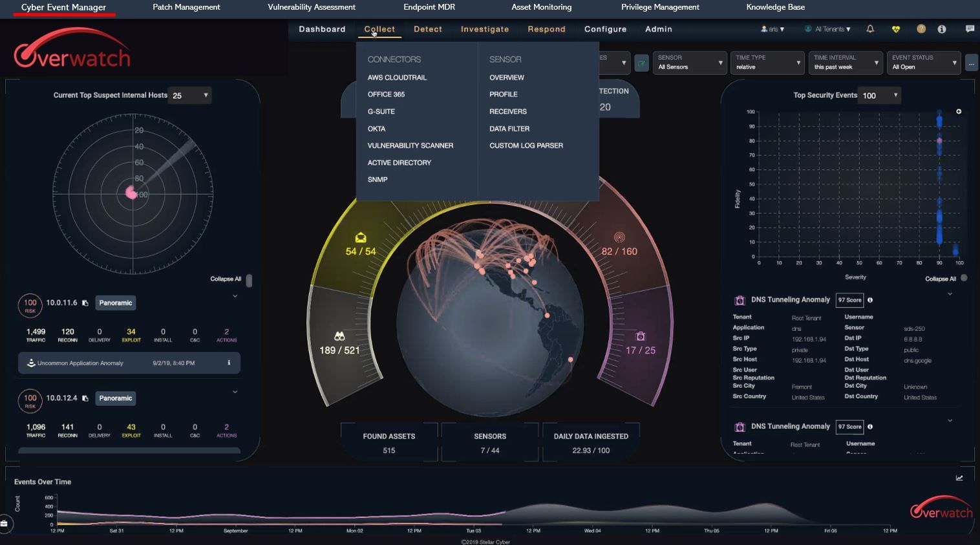Click the 97 Score badge on first DNS anomaly

(849, 300)
